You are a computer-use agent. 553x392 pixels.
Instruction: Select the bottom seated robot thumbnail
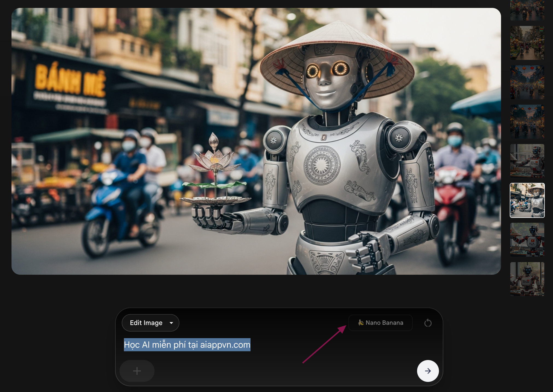(x=527, y=279)
